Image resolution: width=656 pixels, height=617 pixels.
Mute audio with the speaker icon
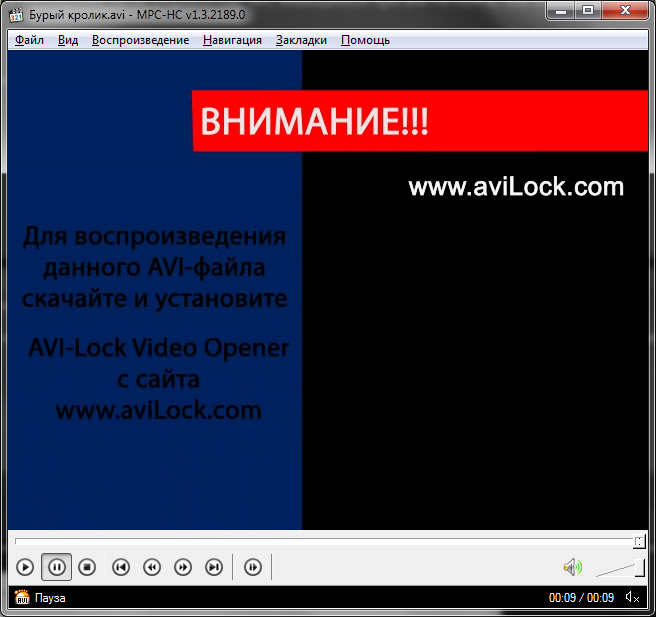[x=573, y=567]
